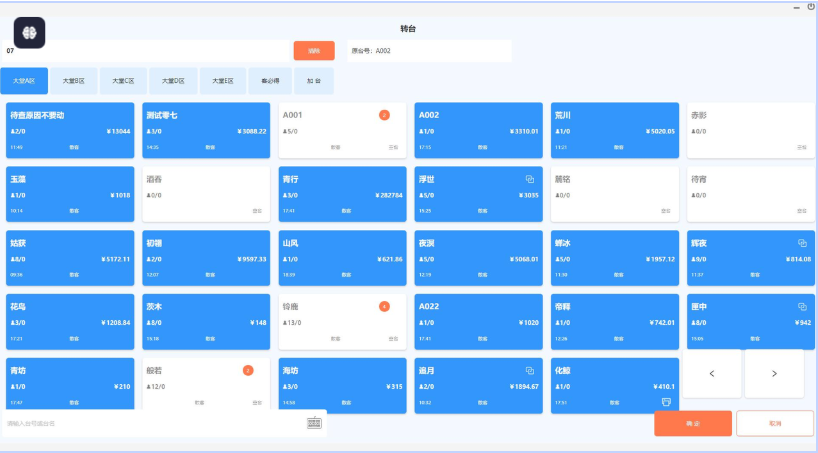Screen dimensions: 818x453
Task: Switch to the 大堂B区 tab
Action: coord(74,81)
